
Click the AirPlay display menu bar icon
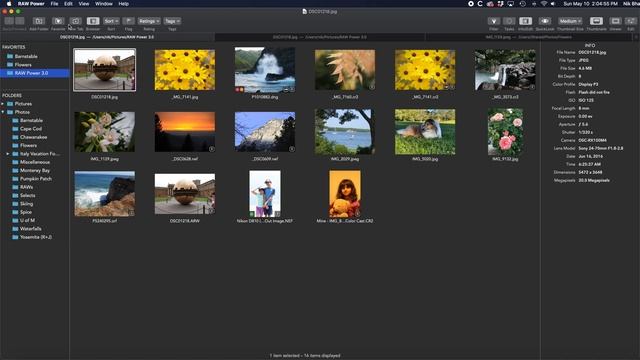(511, 4)
